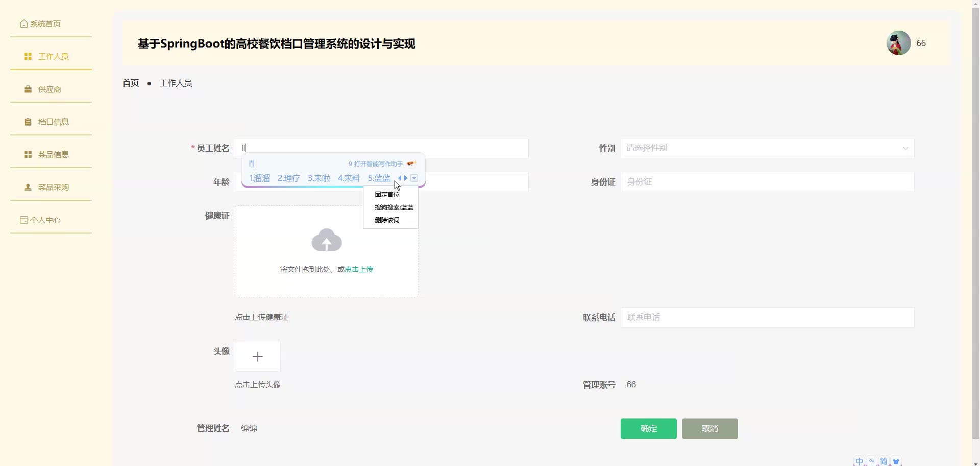Open the user avatar in the header
980x466 pixels.
point(899,43)
